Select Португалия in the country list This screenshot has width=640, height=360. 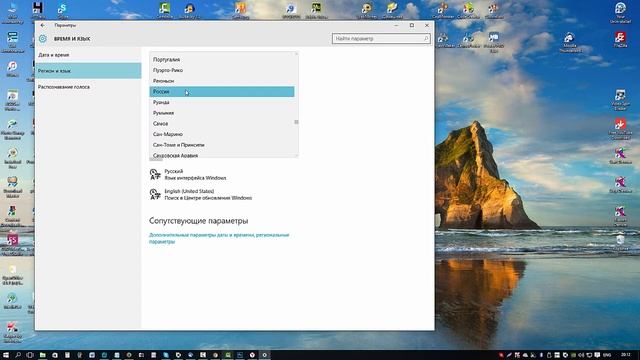coord(222,60)
